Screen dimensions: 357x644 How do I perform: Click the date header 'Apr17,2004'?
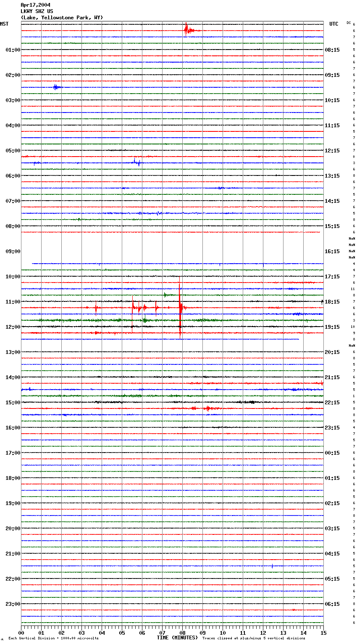(x=36, y=5)
